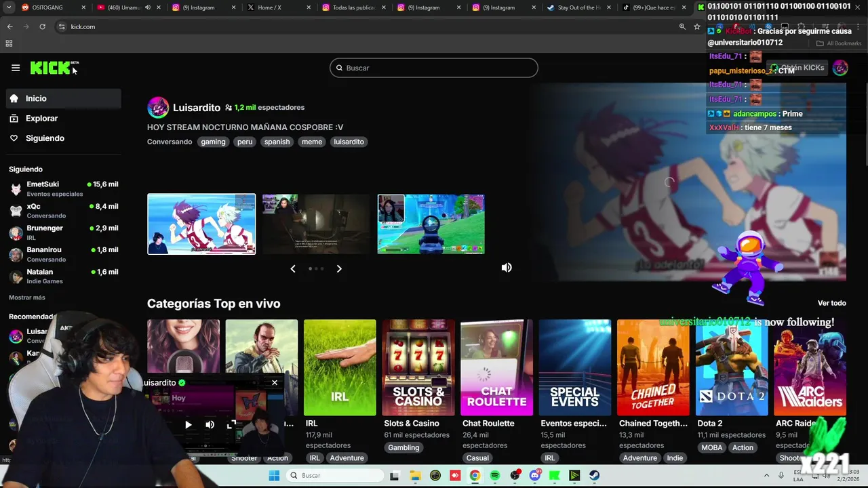Click the magnifier icon in search box
The image size is (868, 488).
[339, 68]
